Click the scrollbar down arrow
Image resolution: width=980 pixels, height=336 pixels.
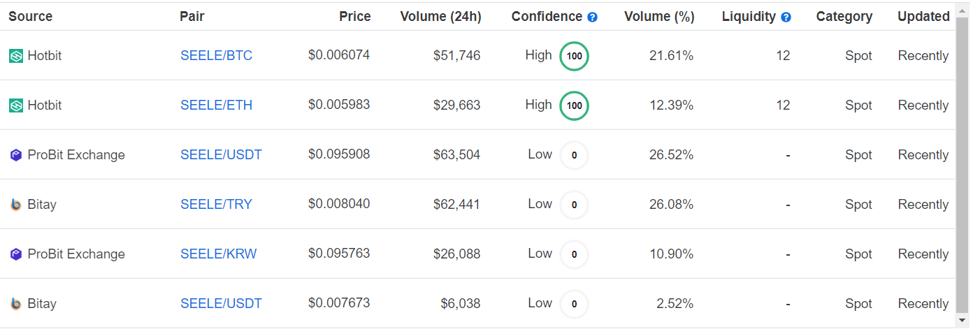963,320
